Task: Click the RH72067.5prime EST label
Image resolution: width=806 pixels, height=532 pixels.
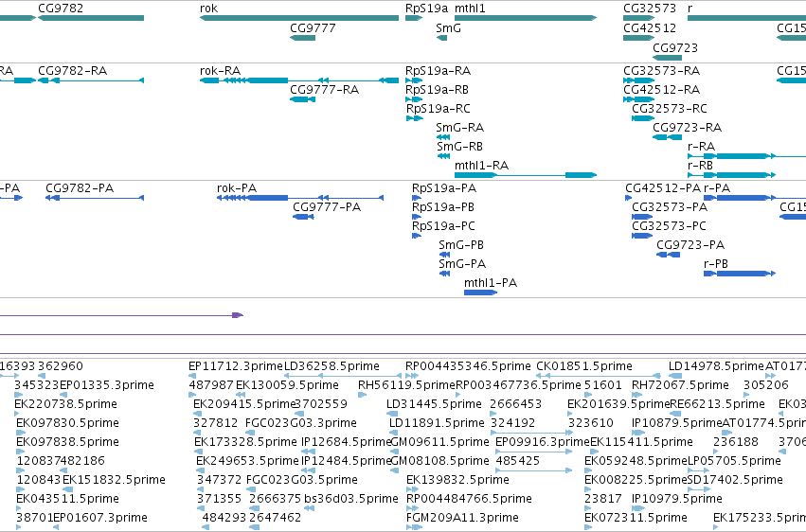Action: pyautogui.click(x=680, y=385)
